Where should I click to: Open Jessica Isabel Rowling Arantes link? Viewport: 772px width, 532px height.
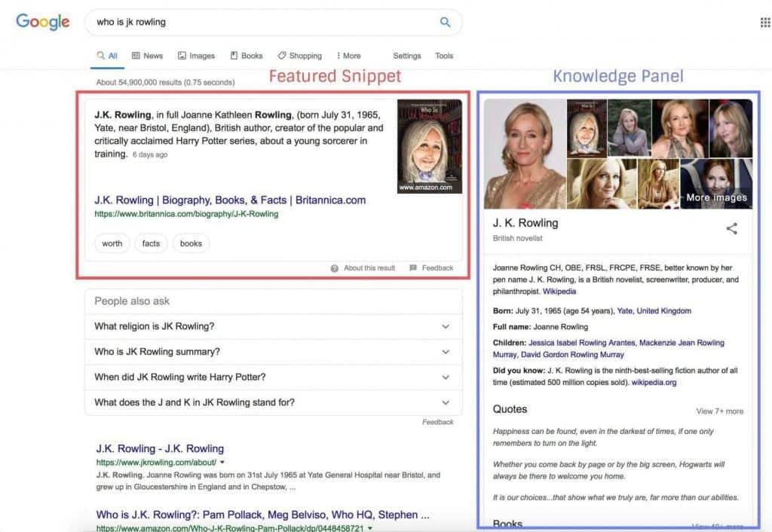click(582, 343)
